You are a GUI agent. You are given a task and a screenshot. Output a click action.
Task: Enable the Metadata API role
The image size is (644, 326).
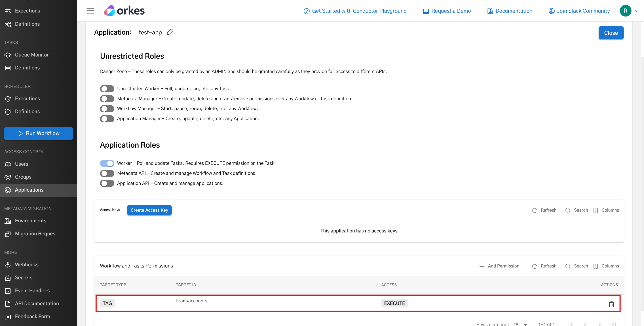click(107, 173)
